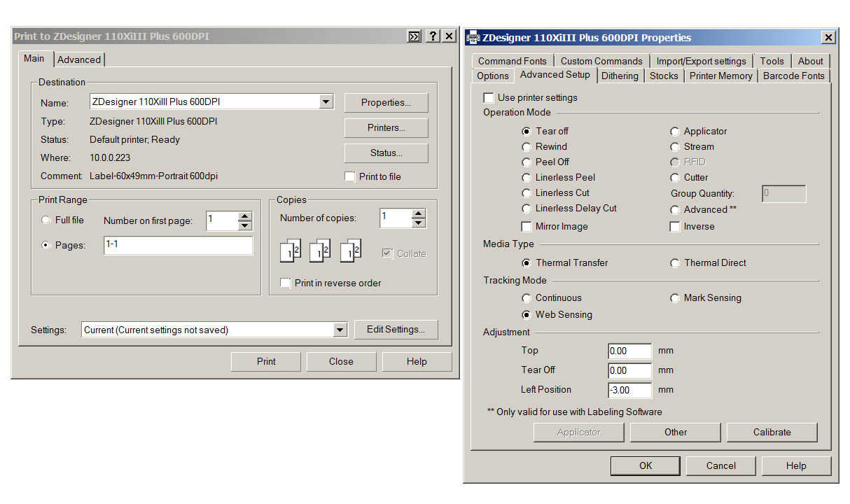Viewport: 850px width, 504px height.
Task: Open the Settings dropdown list
Action: (340, 330)
